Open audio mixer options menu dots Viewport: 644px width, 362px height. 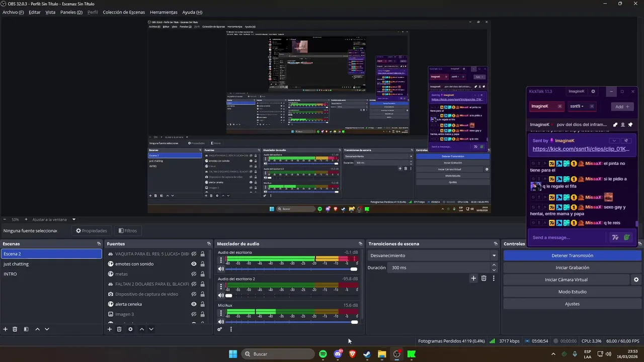[231, 329]
